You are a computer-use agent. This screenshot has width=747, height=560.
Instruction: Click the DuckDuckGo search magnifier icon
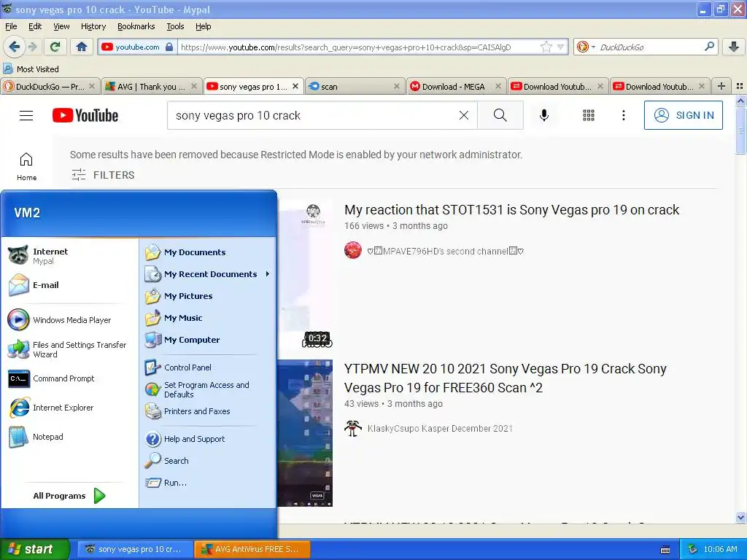(709, 47)
